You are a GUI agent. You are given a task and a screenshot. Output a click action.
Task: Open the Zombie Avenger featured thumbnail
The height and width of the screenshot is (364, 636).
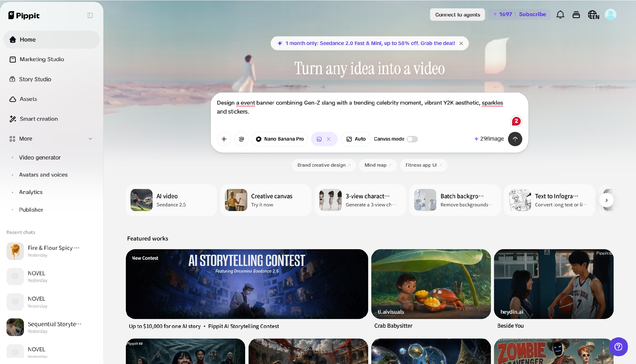pyautogui.click(x=554, y=351)
